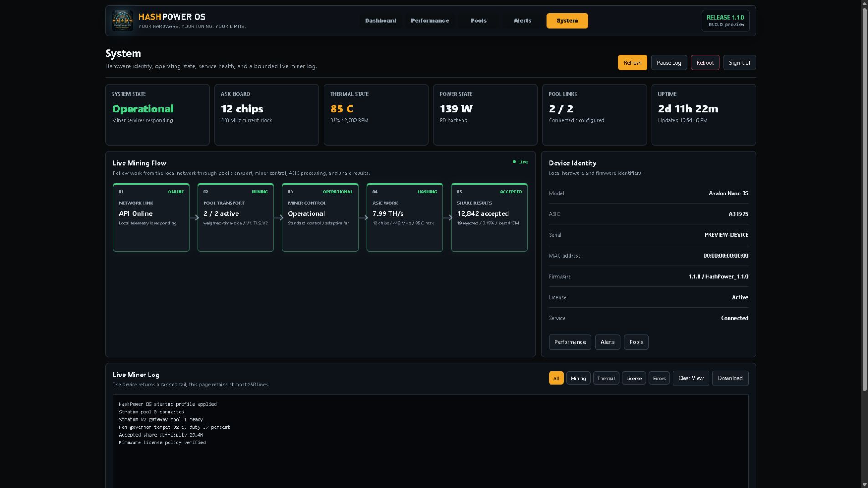Viewport: 868px width, 488px height.
Task: Open the Pools shortcut in Device Identity
Action: click(x=636, y=342)
